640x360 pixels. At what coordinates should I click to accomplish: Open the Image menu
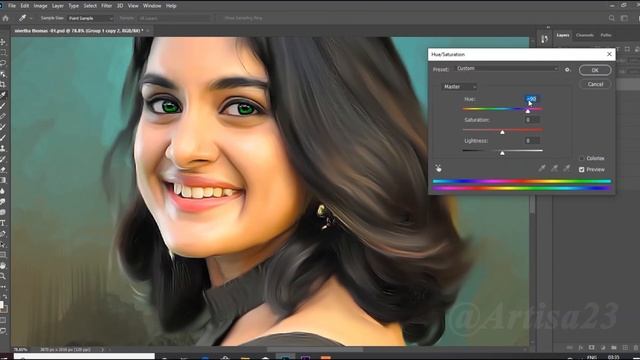pos(40,6)
